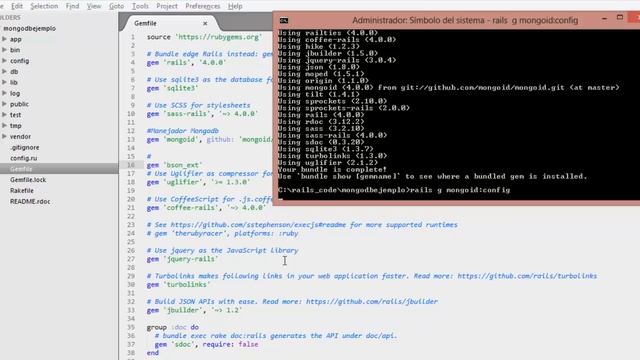The height and width of the screenshot is (360, 640).
Task: Open the Goto menu
Action: click(x=116, y=6)
